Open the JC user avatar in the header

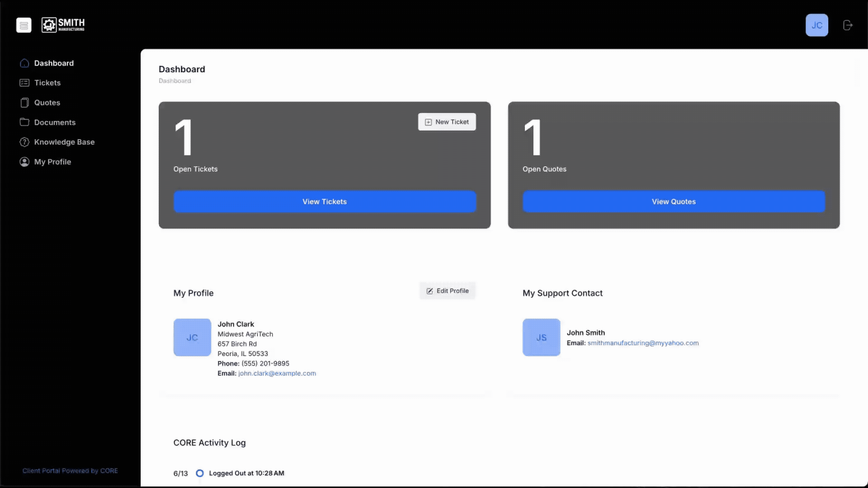tap(816, 25)
